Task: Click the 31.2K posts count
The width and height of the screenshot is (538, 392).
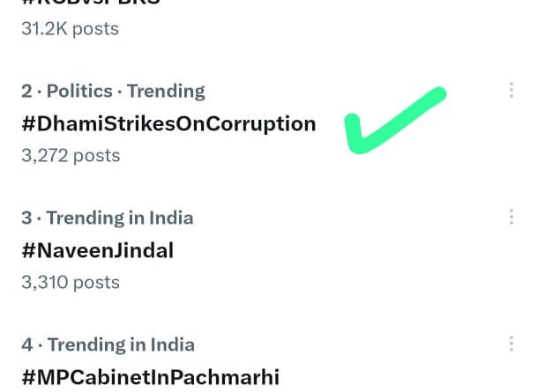Action: coord(70,28)
